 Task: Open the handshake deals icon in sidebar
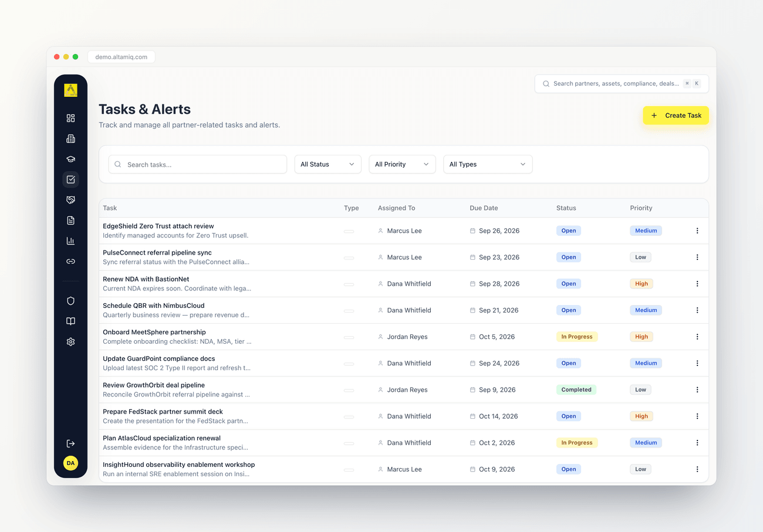(70, 200)
